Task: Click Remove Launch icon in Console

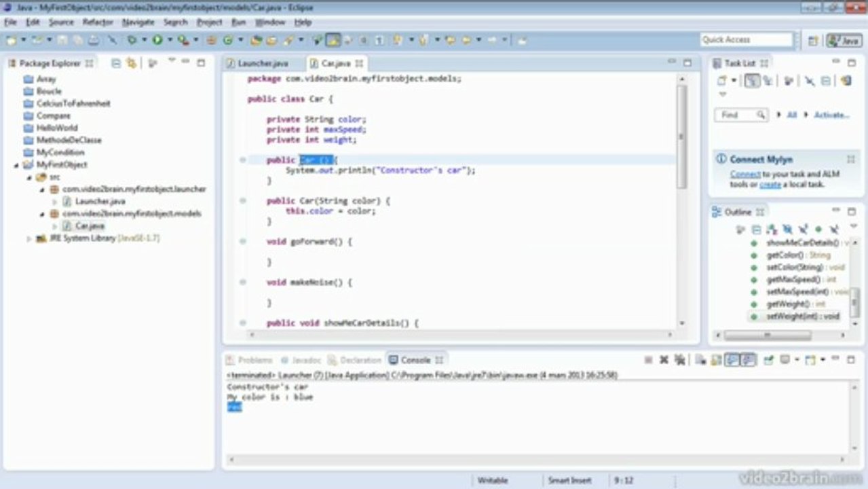Action: pyautogui.click(x=664, y=360)
